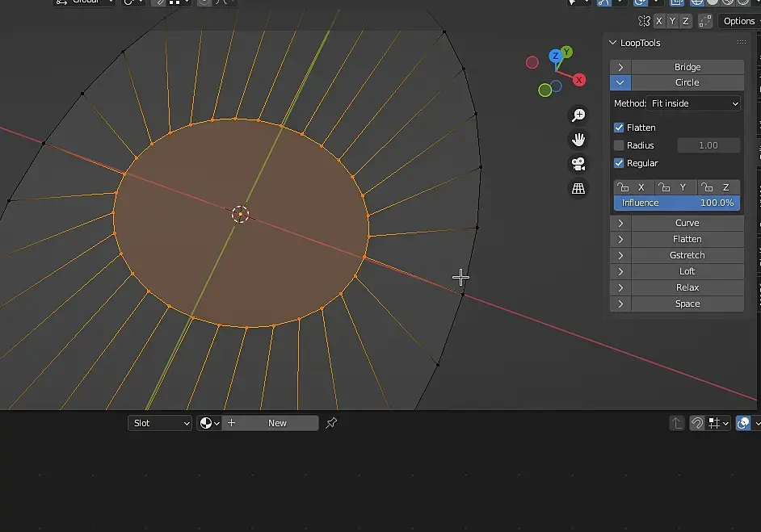761x532 pixels.
Task: Pin the shader editor with pin icon
Action: point(331,423)
